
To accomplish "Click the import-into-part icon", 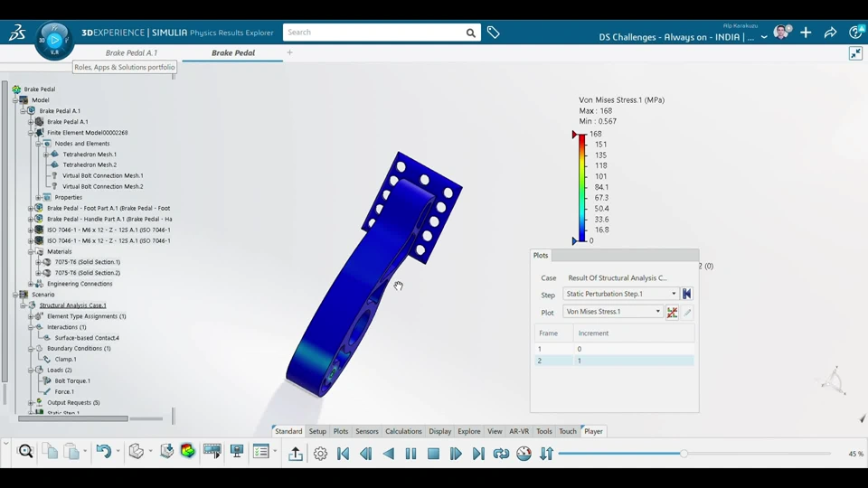I will 166,452.
